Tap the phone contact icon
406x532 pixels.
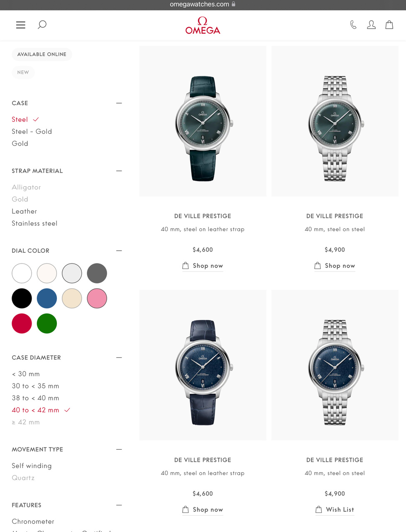coord(353,25)
